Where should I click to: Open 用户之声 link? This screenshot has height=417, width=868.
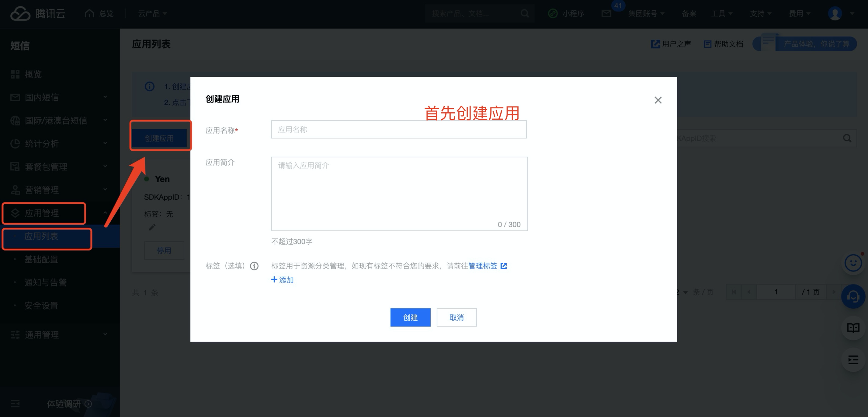point(671,44)
